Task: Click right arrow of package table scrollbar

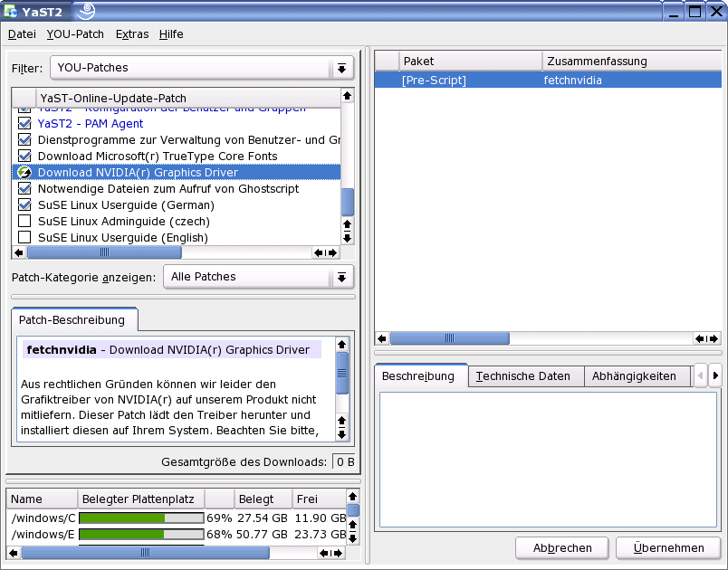Action: (x=714, y=338)
